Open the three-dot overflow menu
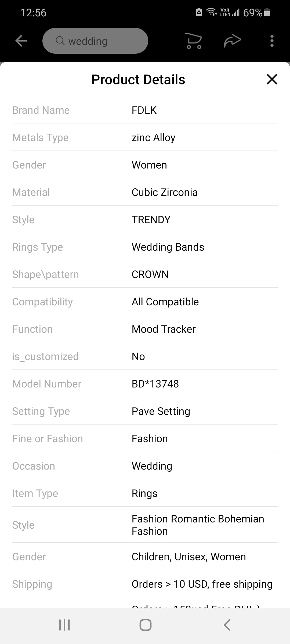Viewport: 290px width, 644px height. 272,41
